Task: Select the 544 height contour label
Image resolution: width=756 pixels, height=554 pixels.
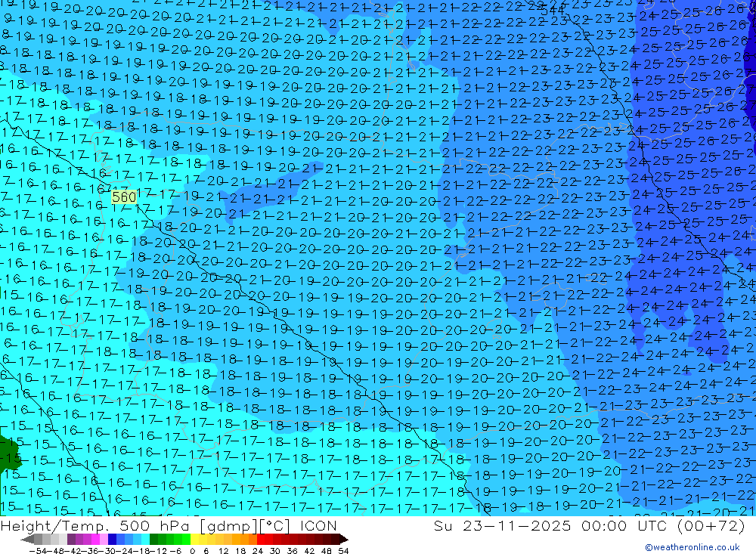Action: (553, 10)
